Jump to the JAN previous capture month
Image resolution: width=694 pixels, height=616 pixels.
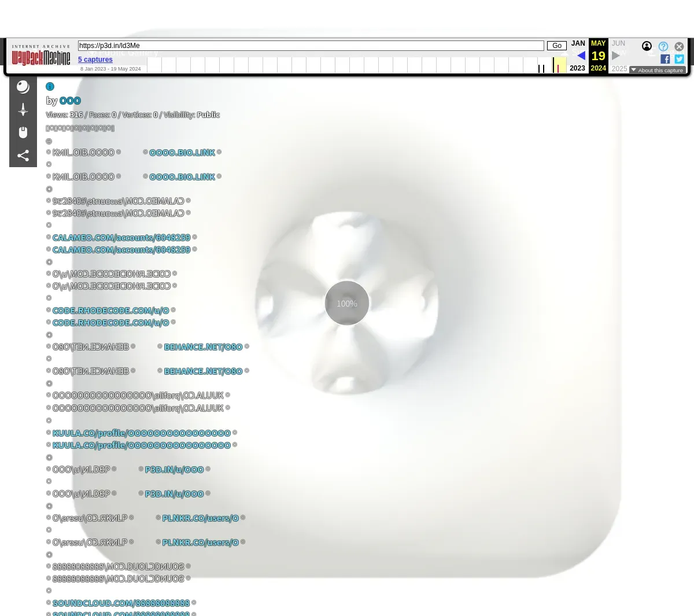click(x=578, y=43)
